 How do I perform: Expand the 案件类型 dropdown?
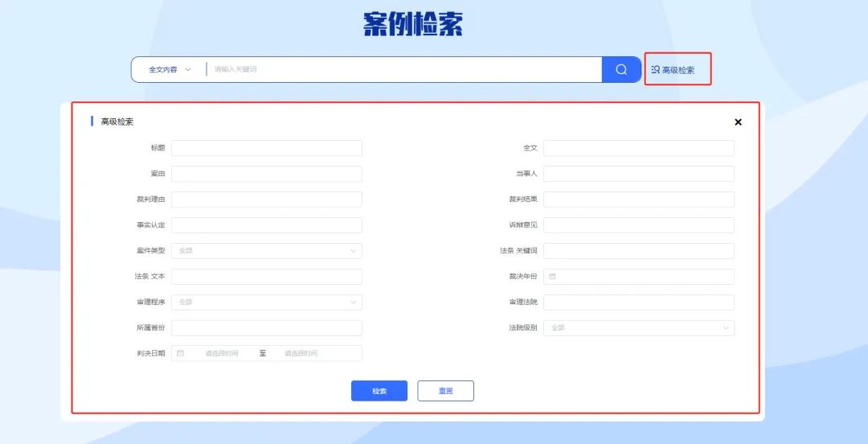[x=267, y=250]
